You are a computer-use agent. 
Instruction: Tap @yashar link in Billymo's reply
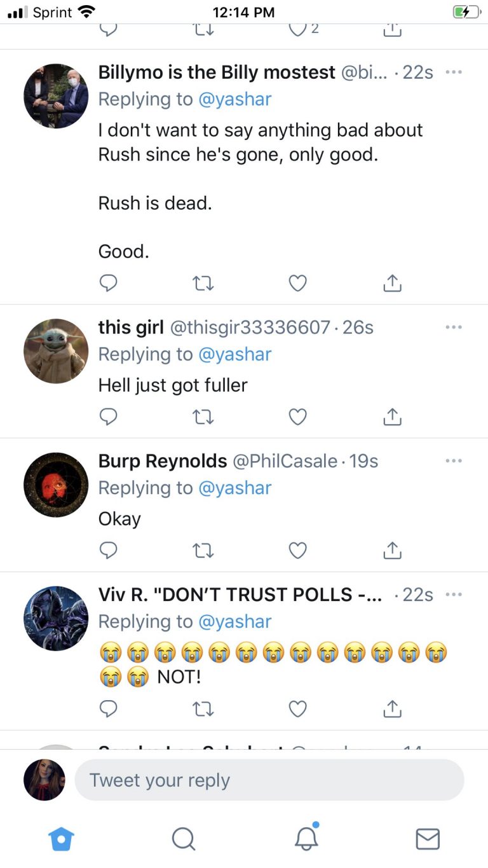click(x=235, y=99)
